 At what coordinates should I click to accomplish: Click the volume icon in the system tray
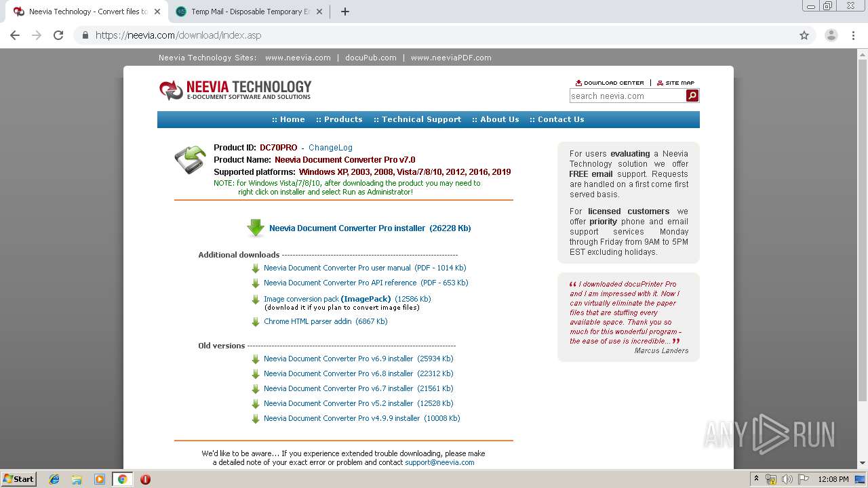click(x=786, y=479)
